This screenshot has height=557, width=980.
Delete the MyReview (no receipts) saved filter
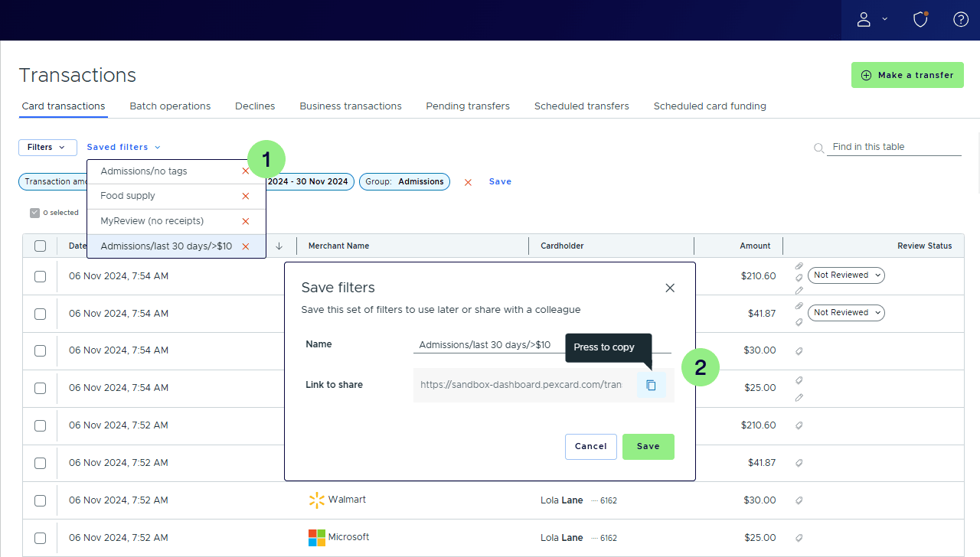(x=246, y=222)
